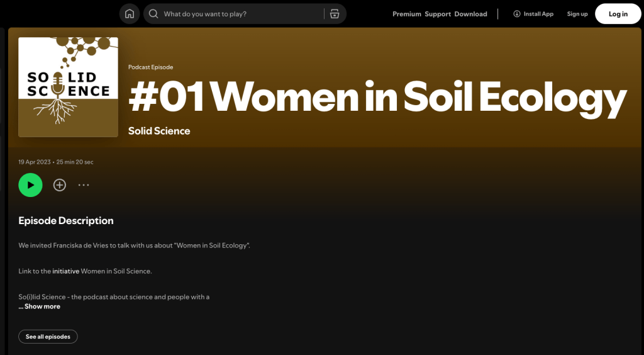This screenshot has height=355, width=644.
Task: Click the 'Podcast Episode' label above title
Action: point(150,67)
